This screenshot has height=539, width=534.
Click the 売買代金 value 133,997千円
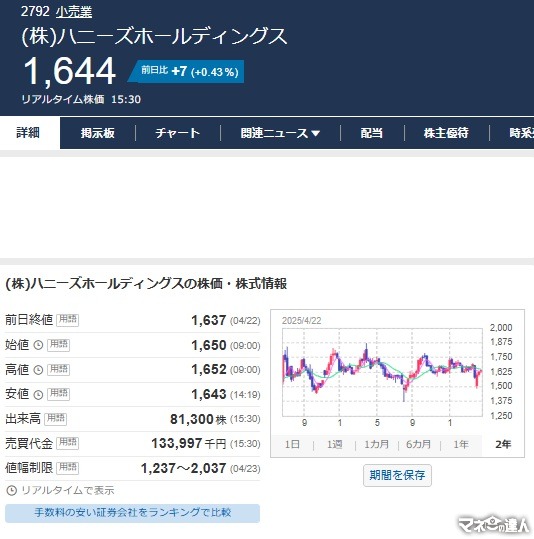click(189, 443)
